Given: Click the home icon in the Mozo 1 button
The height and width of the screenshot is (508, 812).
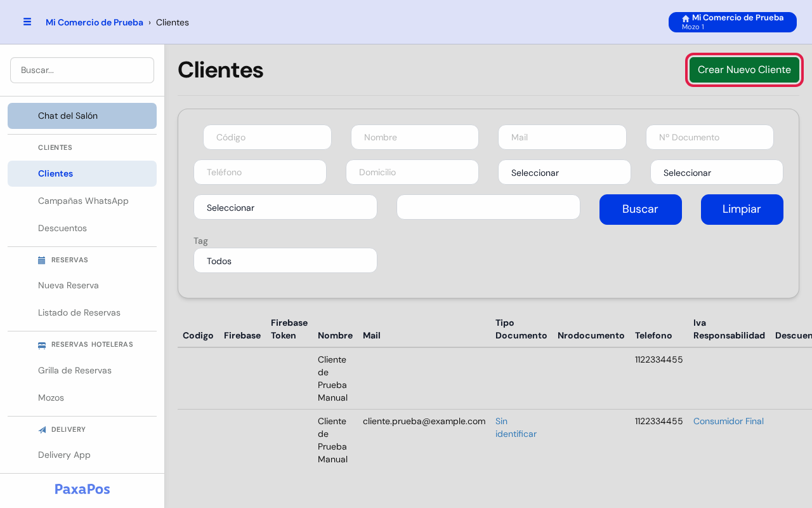Looking at the screenshot, I should 686,18.
